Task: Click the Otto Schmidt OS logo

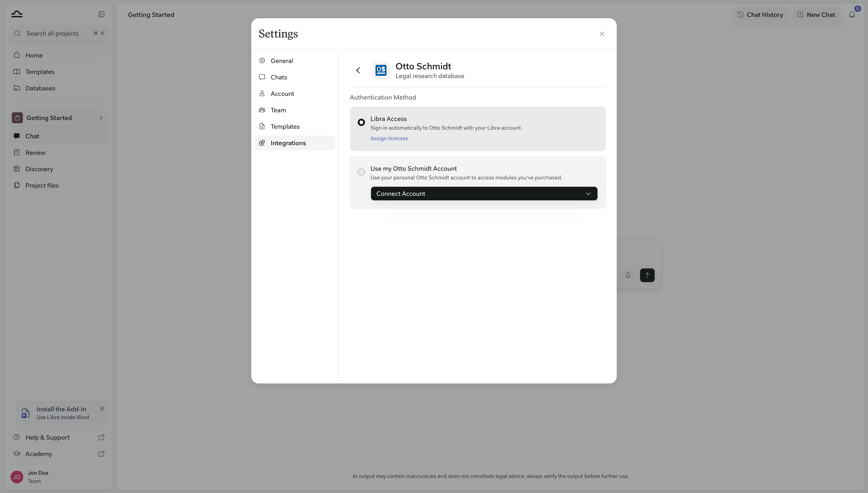Action: point(381,70)
